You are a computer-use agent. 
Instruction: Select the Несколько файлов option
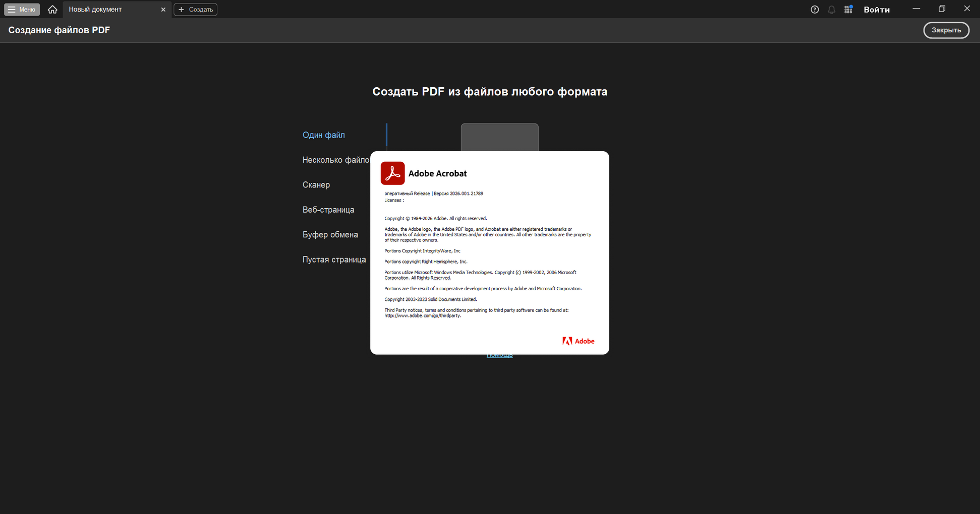[x=336, y=160]
